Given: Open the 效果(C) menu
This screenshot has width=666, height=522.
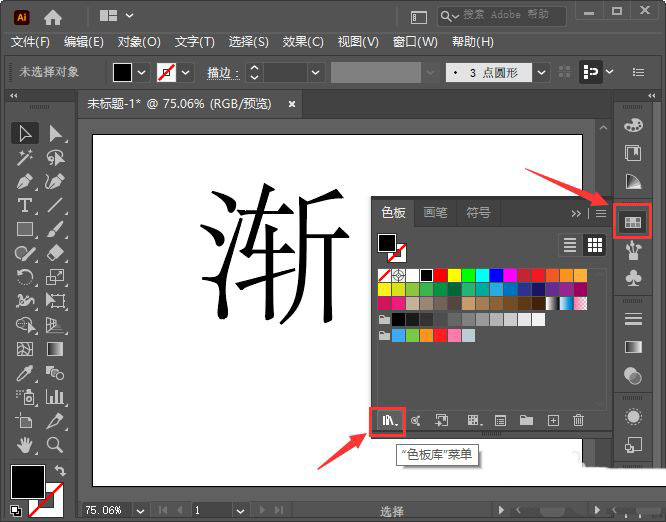Looking at the screenshot, I should (303, 42).
